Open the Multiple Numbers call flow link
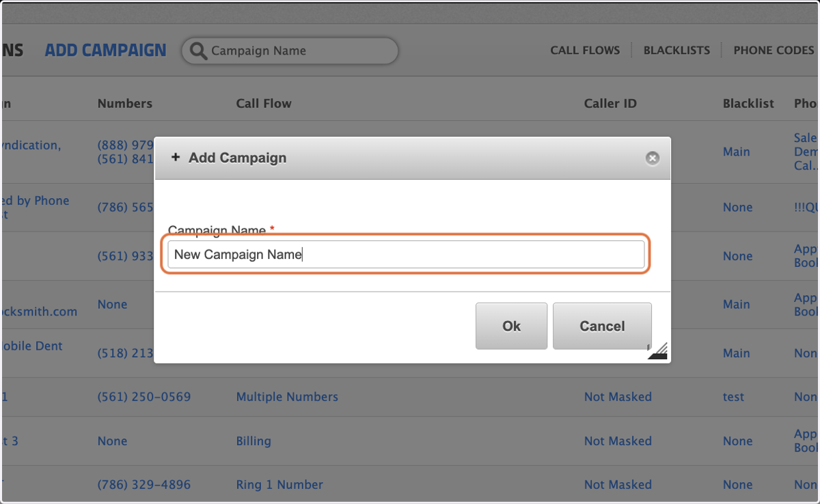Screen dimensions: 820x504 pos(287,397)
